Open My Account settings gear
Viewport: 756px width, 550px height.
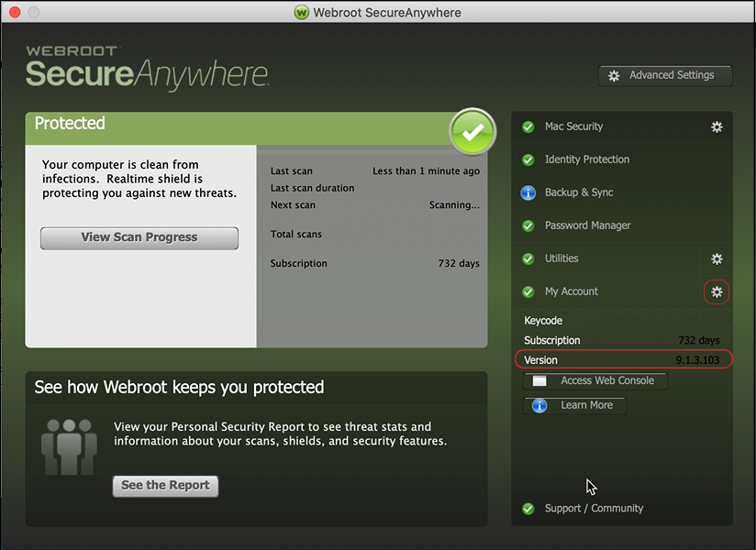(717, 291)
